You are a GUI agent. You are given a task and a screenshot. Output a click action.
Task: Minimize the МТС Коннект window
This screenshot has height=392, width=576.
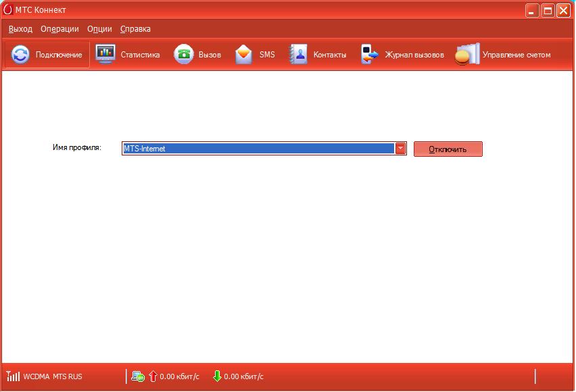pyautogui.click(x=531, y=10)
